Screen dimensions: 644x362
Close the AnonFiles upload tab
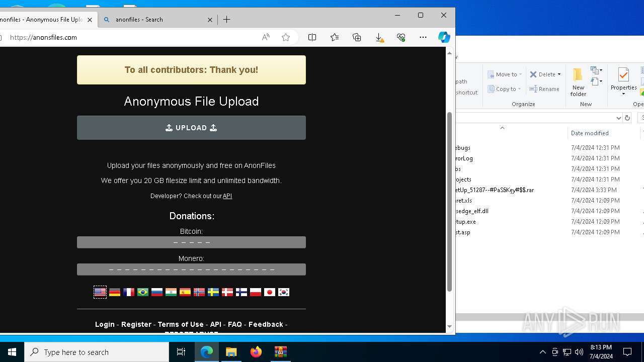[90, 20]
